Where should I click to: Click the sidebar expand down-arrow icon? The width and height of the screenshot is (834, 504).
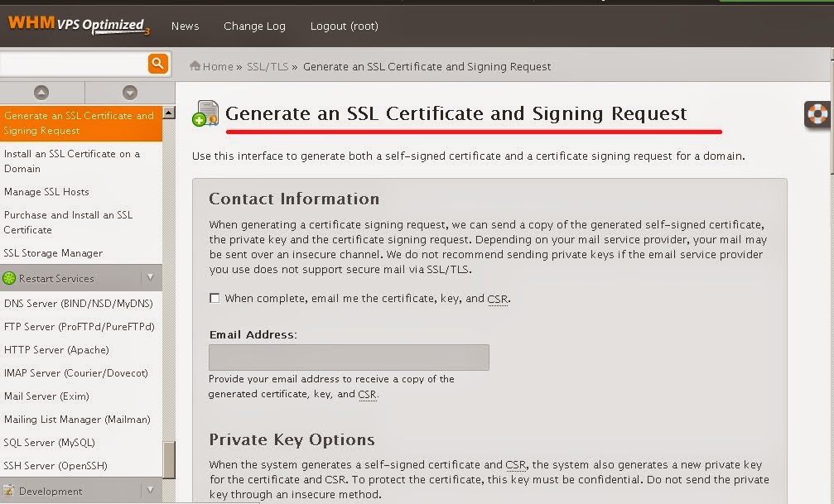tap(130, 93)
